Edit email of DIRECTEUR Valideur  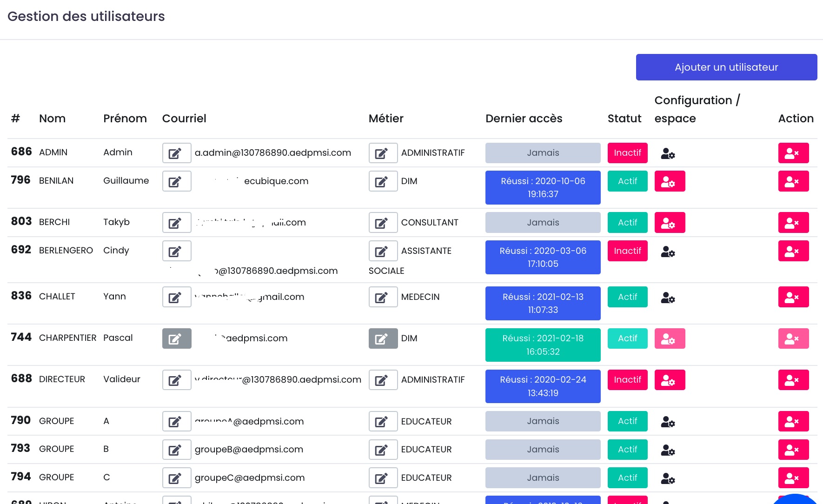[x=177, y=380]
